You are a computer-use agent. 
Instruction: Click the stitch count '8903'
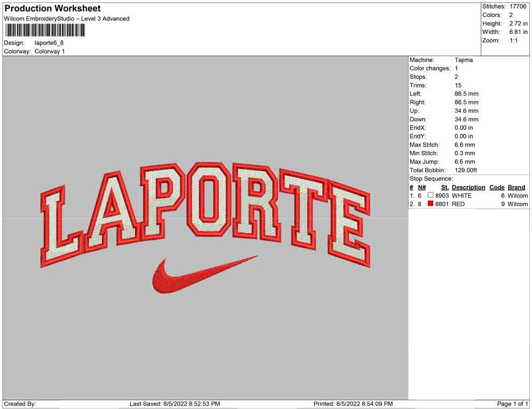(442, 195)
